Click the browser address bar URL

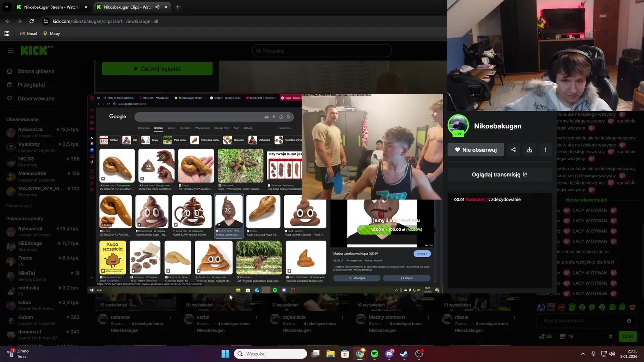pyautogui.click(x=106, y=21)
